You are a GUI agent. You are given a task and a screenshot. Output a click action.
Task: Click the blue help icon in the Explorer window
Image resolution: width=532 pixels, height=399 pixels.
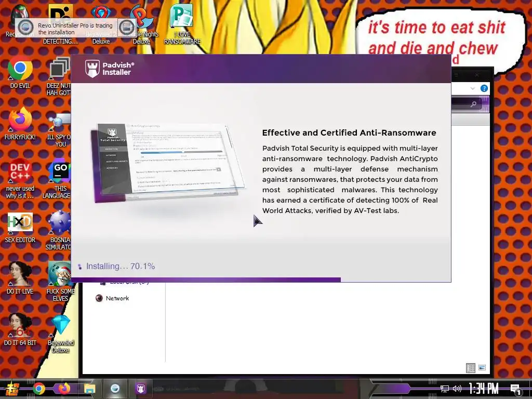484,88
